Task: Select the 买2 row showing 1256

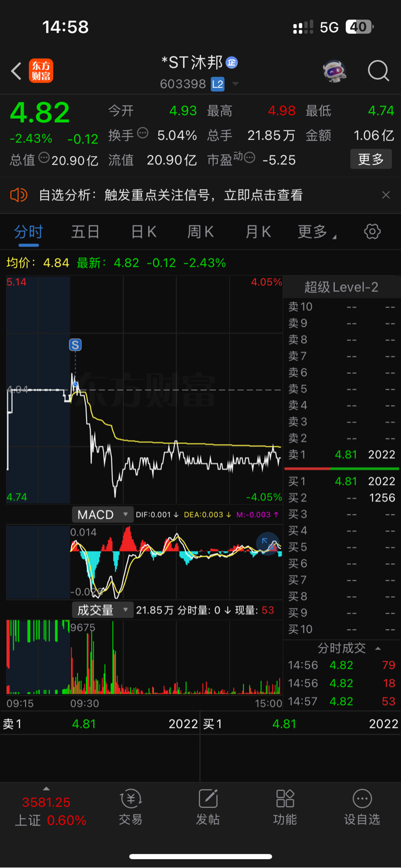Action: pyautogui.click(x=341, y=498)
